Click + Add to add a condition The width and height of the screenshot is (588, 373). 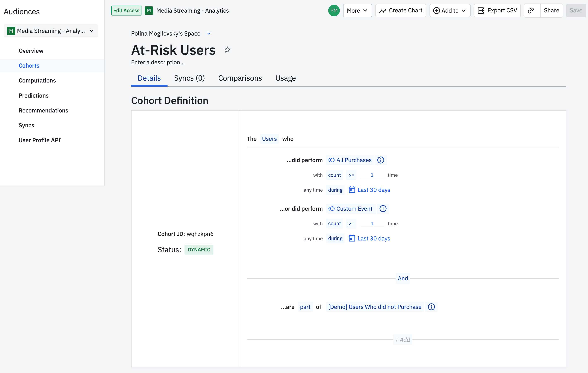tap(402, 340)
